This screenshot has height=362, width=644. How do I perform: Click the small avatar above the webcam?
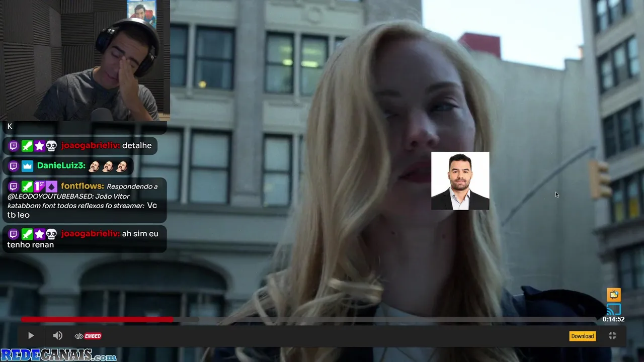tap(141, 14)
